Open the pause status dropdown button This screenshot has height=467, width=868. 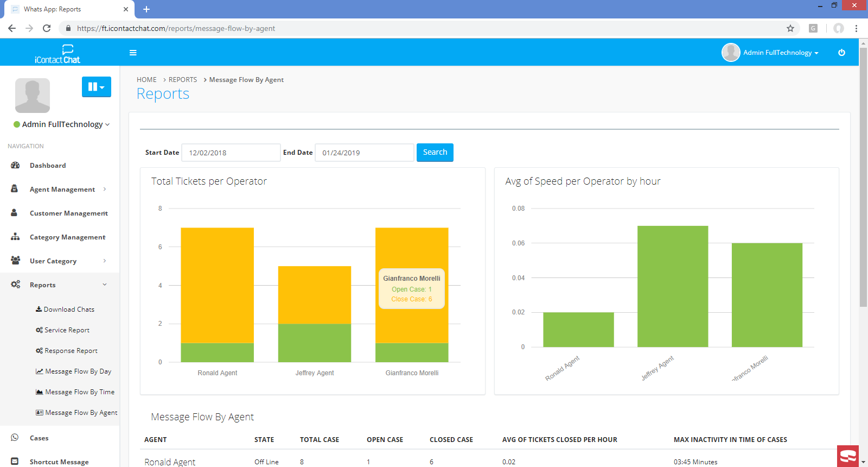[97, 87]
